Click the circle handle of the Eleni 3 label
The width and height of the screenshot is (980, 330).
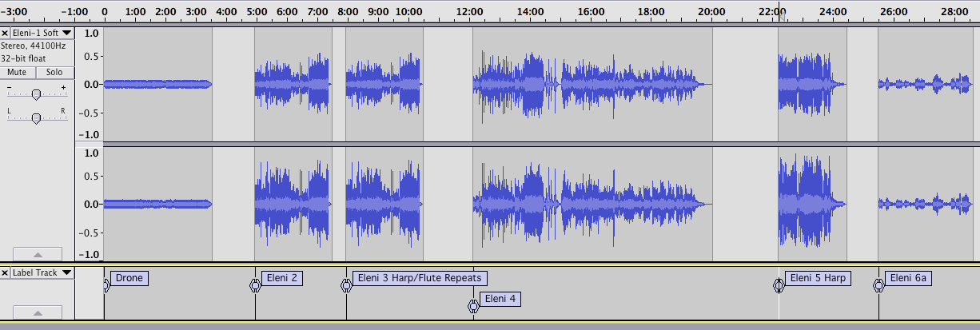coord(346,284)
